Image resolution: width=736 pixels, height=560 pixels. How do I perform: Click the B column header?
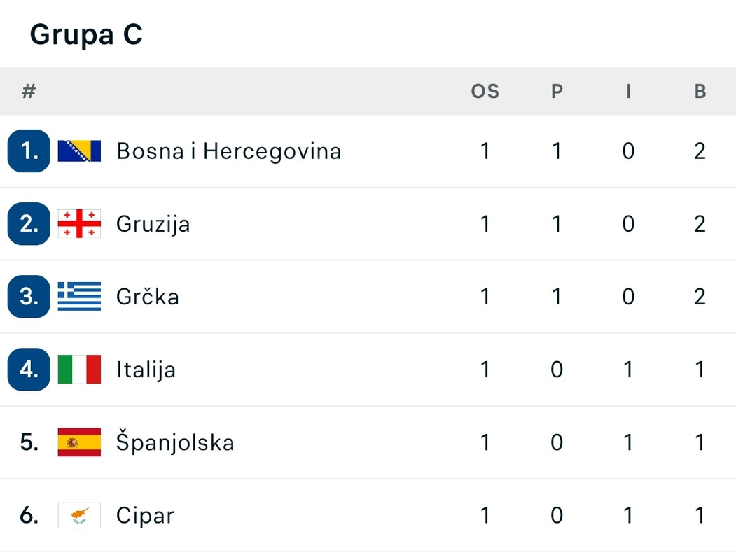pos(700,92)
